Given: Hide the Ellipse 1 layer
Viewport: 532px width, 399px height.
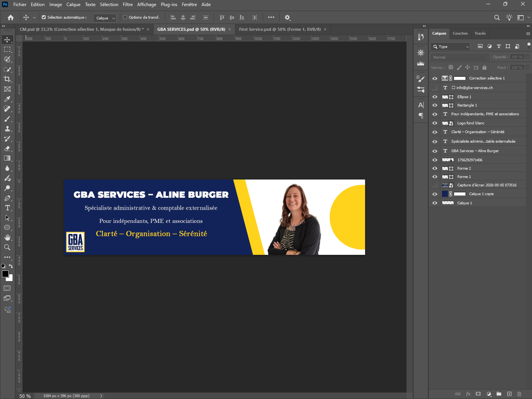Looking at the screenshot, I should tap(435, 97).
